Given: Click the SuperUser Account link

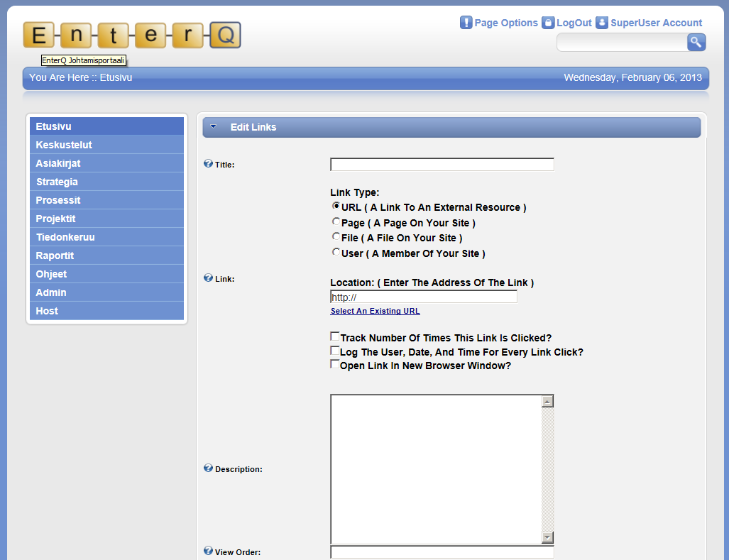Looking at the screenshot, I should pyautogui.click(x=656, y=23).
